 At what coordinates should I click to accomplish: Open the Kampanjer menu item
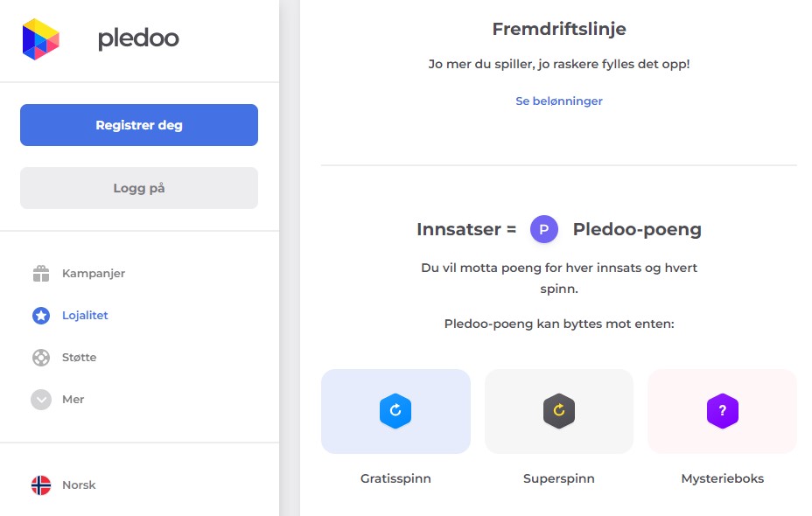pyautogui.click(x=94, y=274)
